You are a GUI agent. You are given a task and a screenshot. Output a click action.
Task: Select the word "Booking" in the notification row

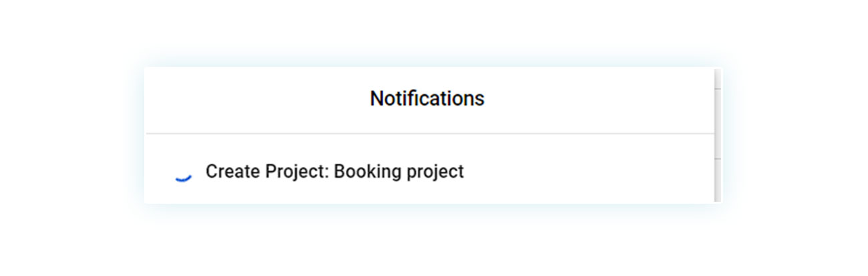pyautogui.click(x=365, y=172)
